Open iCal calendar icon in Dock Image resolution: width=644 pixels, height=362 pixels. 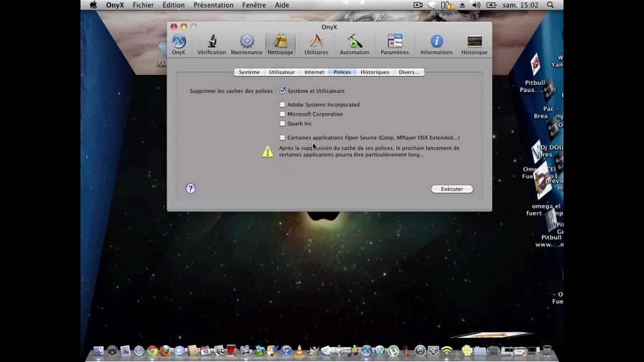[205, 351]
